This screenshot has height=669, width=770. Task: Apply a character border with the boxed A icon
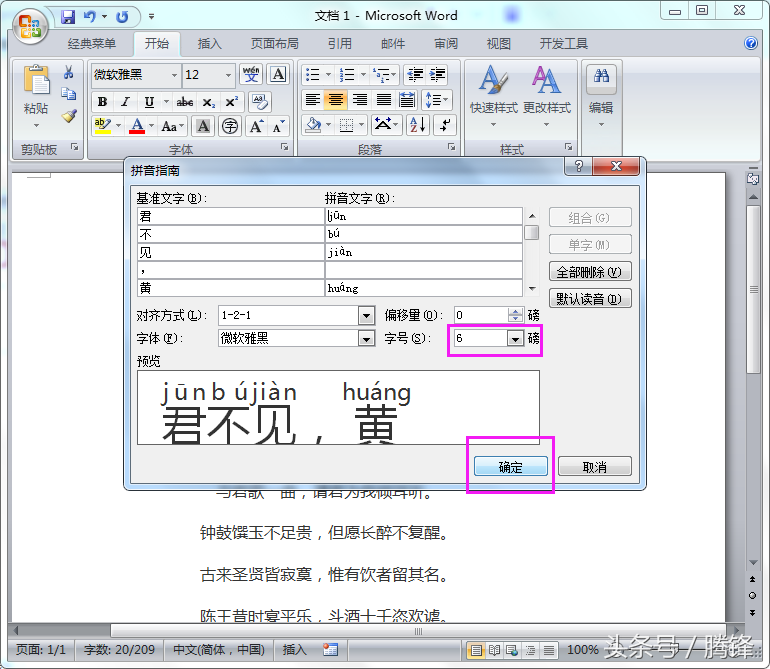(278, 75)
